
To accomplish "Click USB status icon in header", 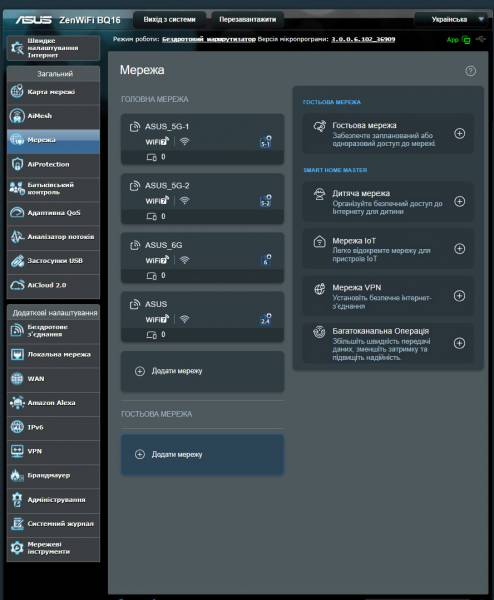I will click(x=481, y=39).
